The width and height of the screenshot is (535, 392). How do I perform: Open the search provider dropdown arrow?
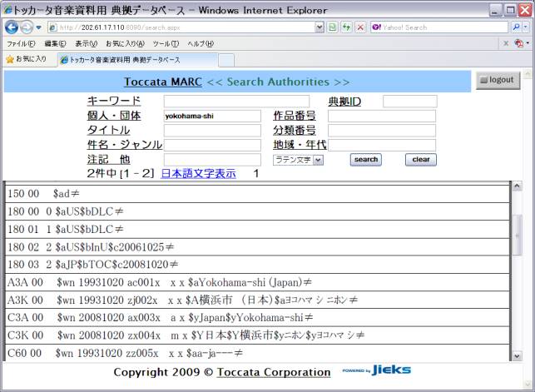[x=526, y=27]
